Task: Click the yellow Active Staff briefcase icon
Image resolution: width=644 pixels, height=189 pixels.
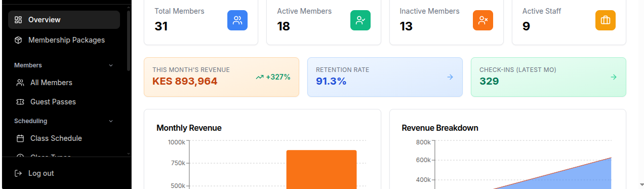Action: [606, 20]
